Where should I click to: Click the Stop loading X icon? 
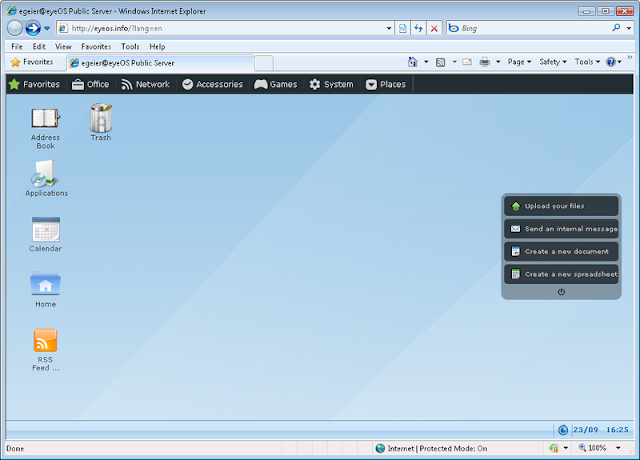(434, 28)
